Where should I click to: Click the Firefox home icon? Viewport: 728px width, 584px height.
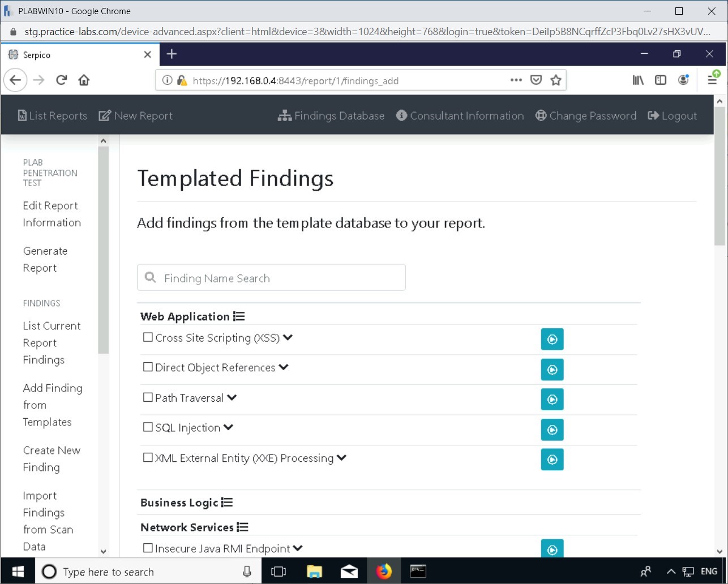[x=84, y=80]
